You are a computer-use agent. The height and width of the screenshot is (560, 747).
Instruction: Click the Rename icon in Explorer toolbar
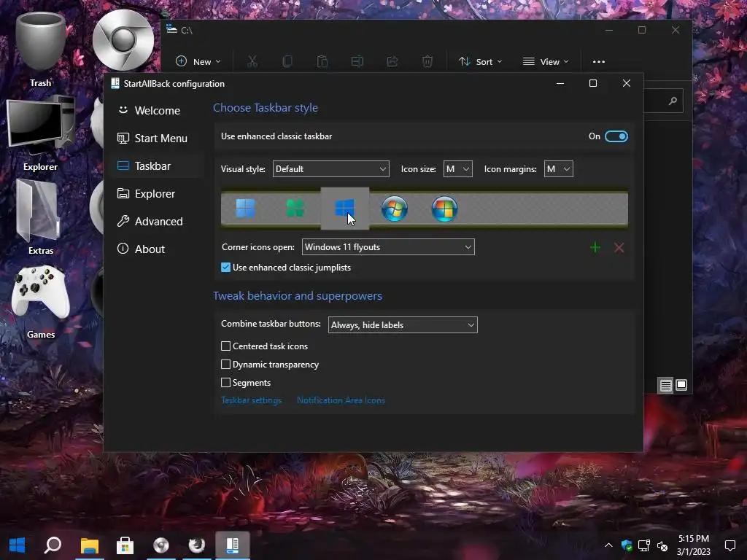[357, 61]
